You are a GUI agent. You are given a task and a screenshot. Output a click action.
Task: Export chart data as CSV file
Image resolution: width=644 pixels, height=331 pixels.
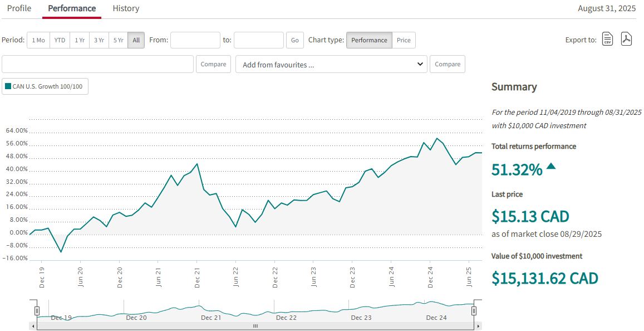point(607,40)
